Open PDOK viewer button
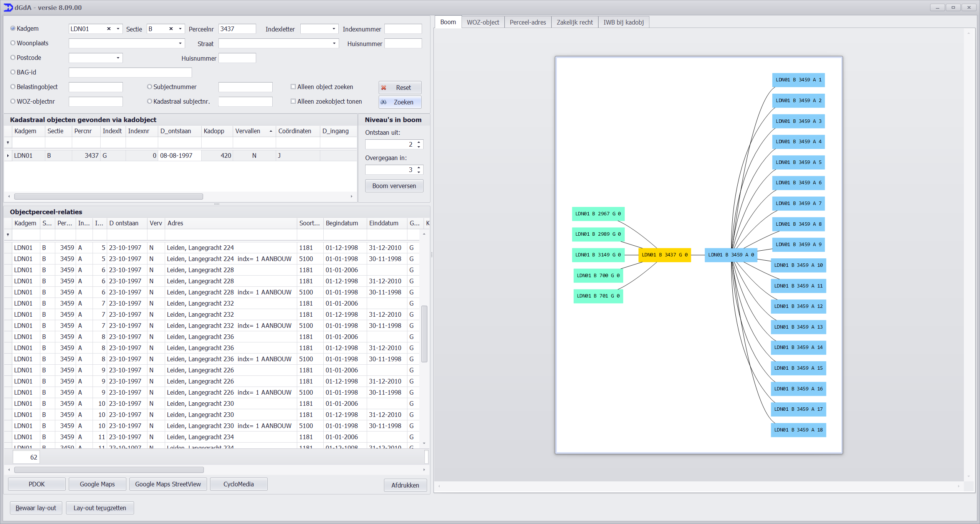 [37, 484]
